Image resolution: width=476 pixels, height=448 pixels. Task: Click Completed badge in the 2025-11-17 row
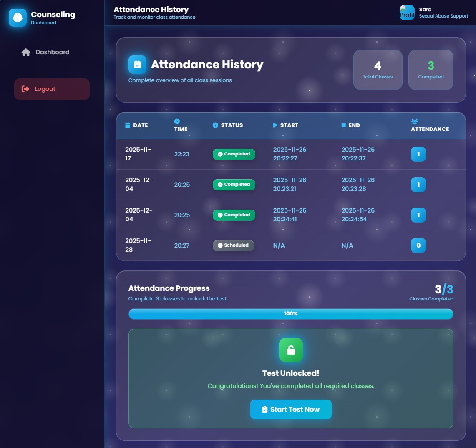234,154
